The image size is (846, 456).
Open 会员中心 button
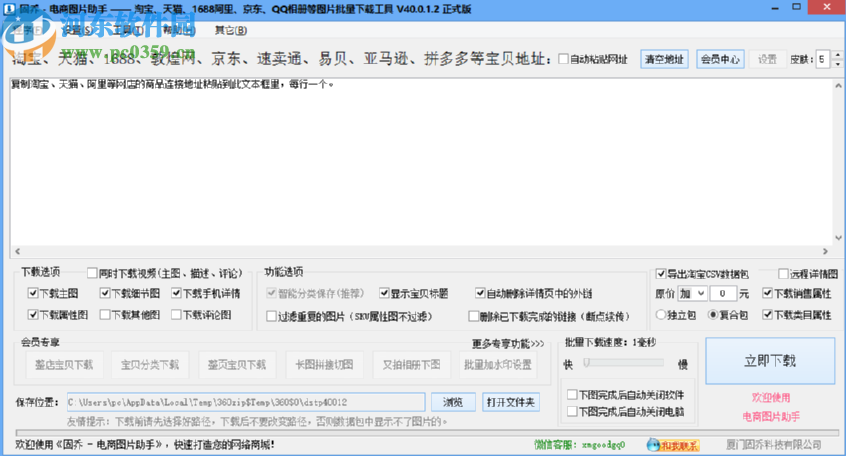(720, 59)
